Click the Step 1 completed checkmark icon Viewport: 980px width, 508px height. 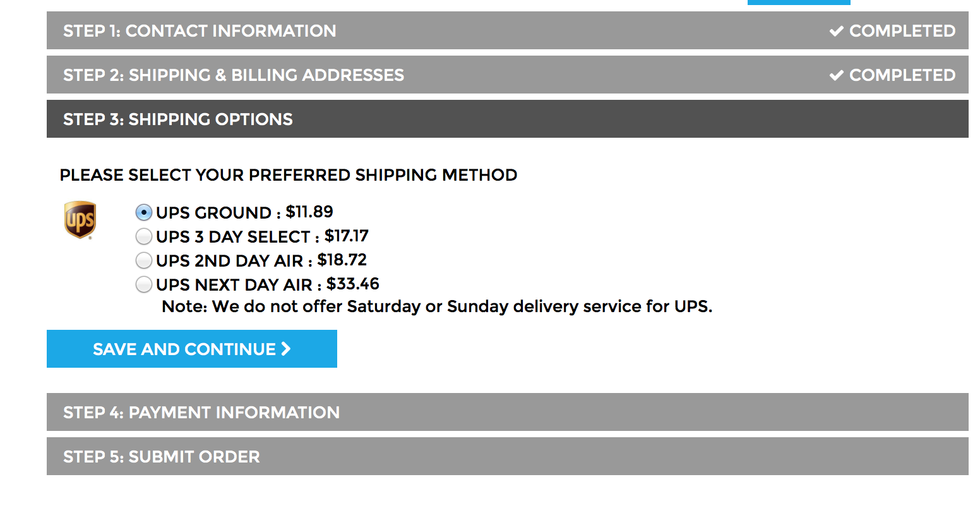[x=837, y=31]
